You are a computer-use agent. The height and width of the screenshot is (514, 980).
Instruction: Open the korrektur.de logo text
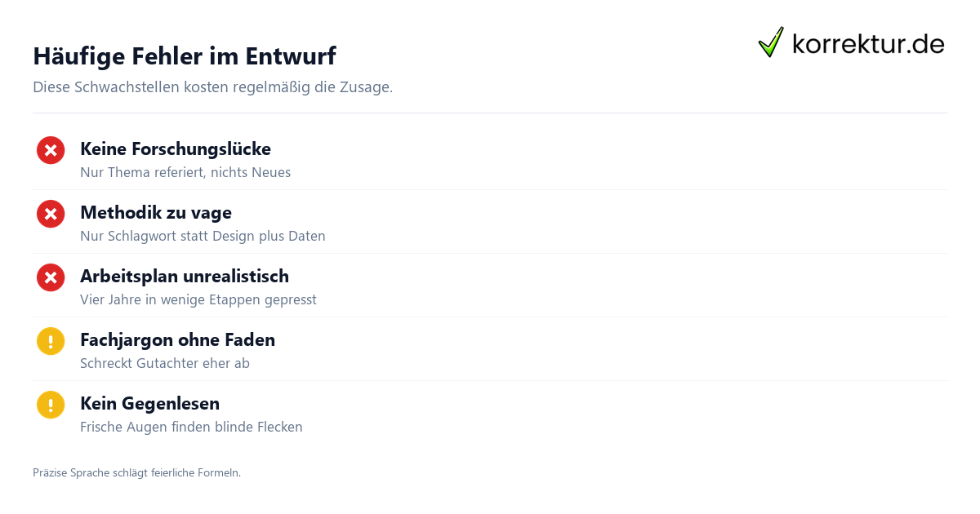coord(868,44)
